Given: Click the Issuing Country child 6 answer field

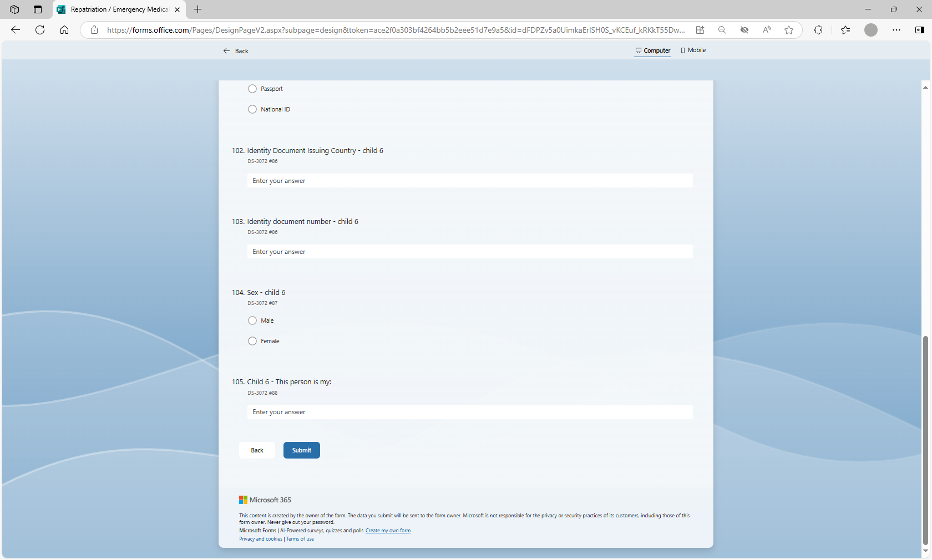Looking at the screenshot, I should (x=469, y=181).
